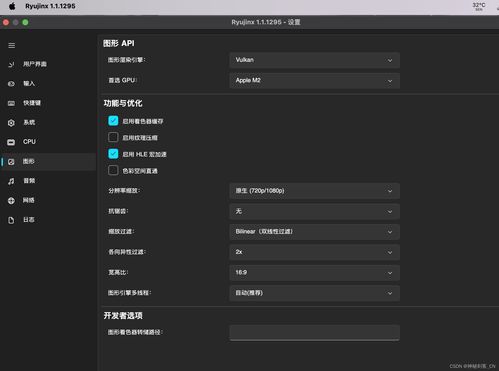Click the 图形着色器转储路径 input field
This screenshot has height=371, width=499.
pos(314,333)
